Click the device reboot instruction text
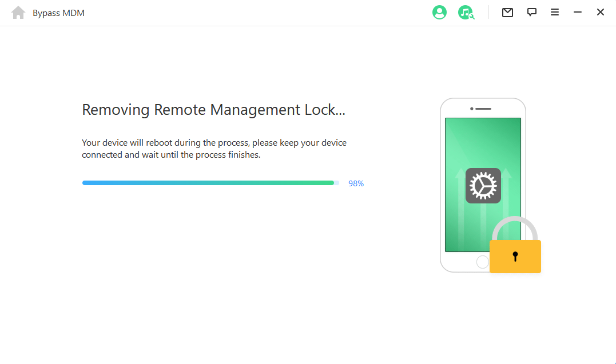The height and width of the screenshot is (364, 616). click(x=214, y=149)
